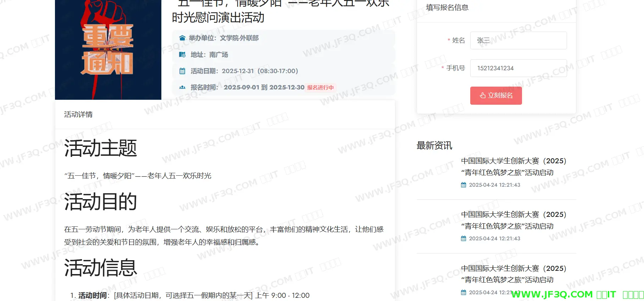Image resolution: width=644 pixels, height=301 pixels.
Task: Click the 重要通知 poster image
Action: (108, 50)
